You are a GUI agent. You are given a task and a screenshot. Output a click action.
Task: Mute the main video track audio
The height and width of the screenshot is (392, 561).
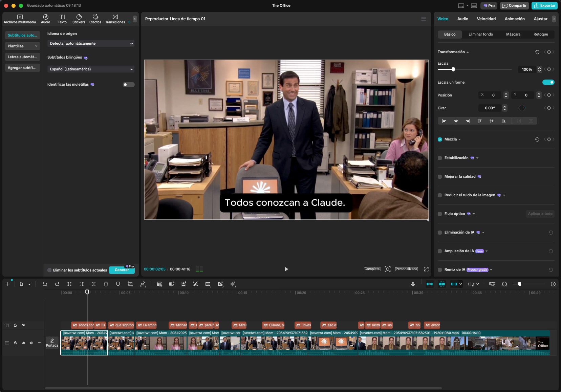coord(31,343)
